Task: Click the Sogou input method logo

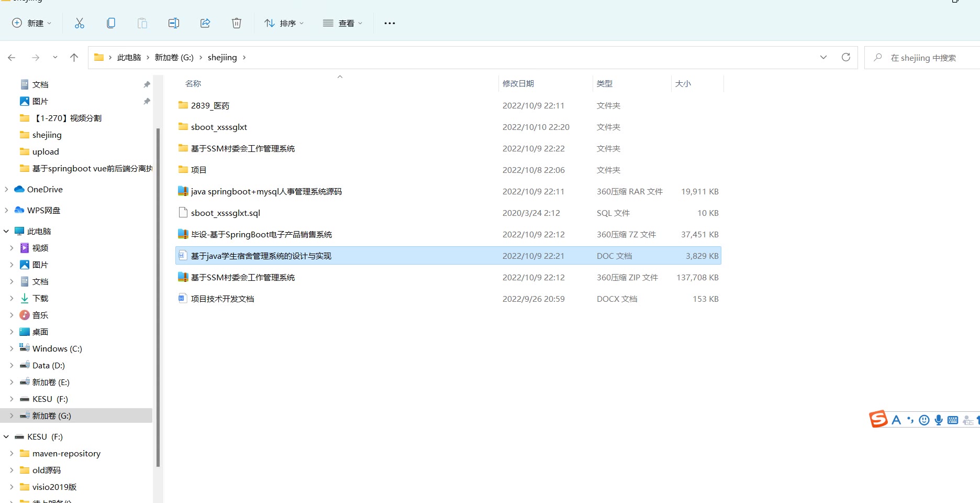Action: [878, 419]
